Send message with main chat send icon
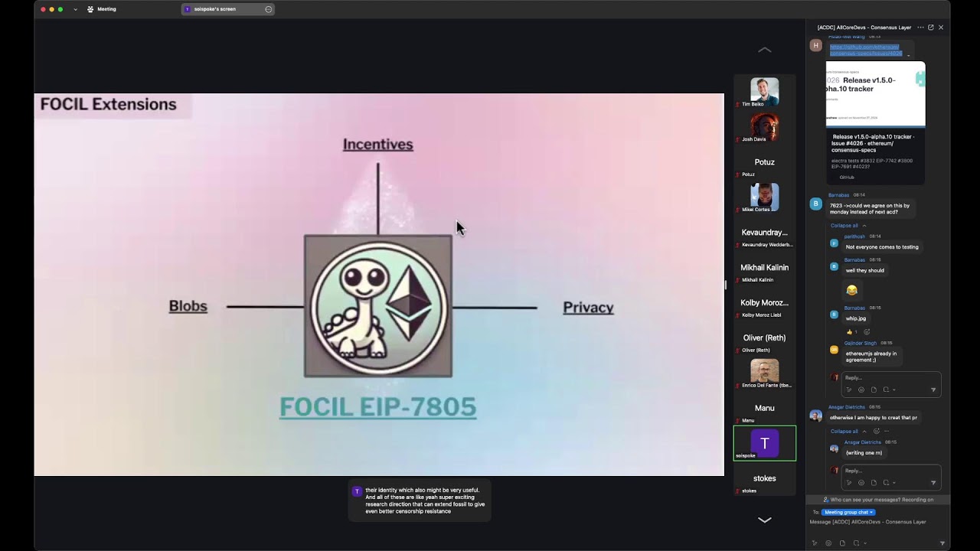This screenshot has width=980, height=551. coord(942,543)
